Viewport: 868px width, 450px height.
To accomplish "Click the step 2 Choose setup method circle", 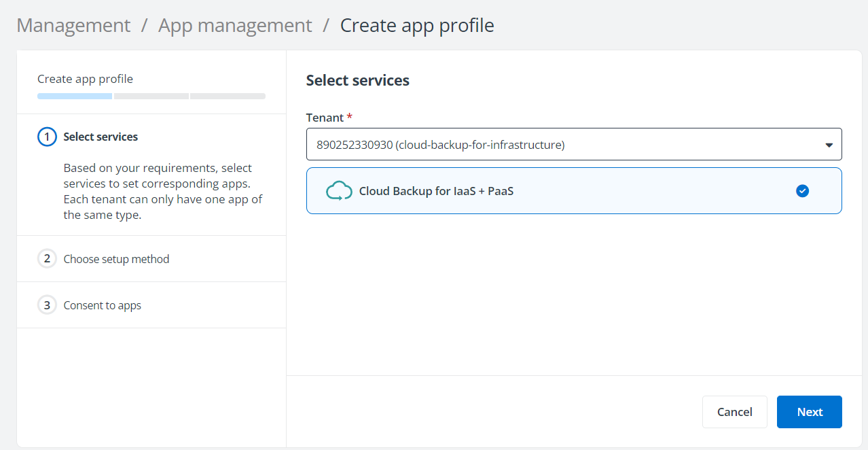I will click(46, 258).
